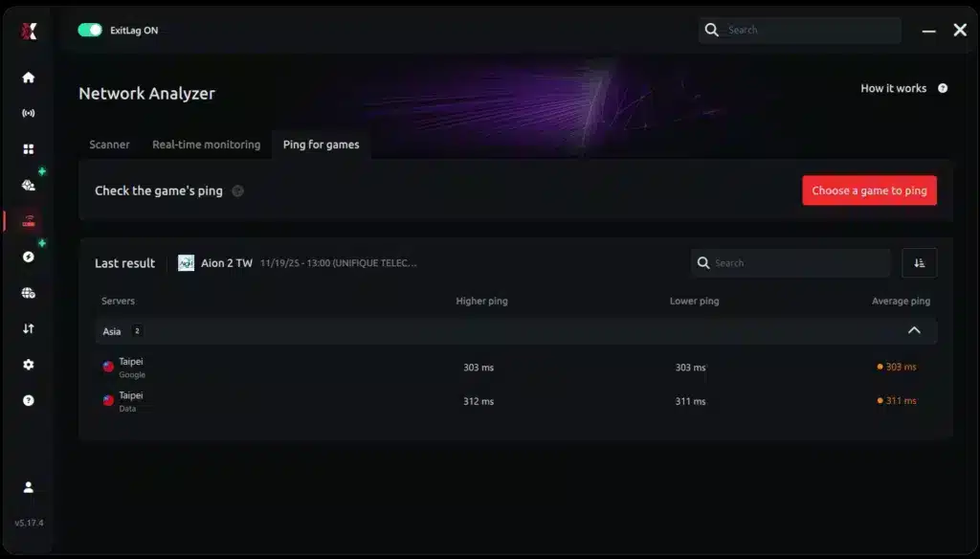Click the Taipei Data flag icon
Image resolution: width=980 pixels, height=559 pixels.
[108, 400]
